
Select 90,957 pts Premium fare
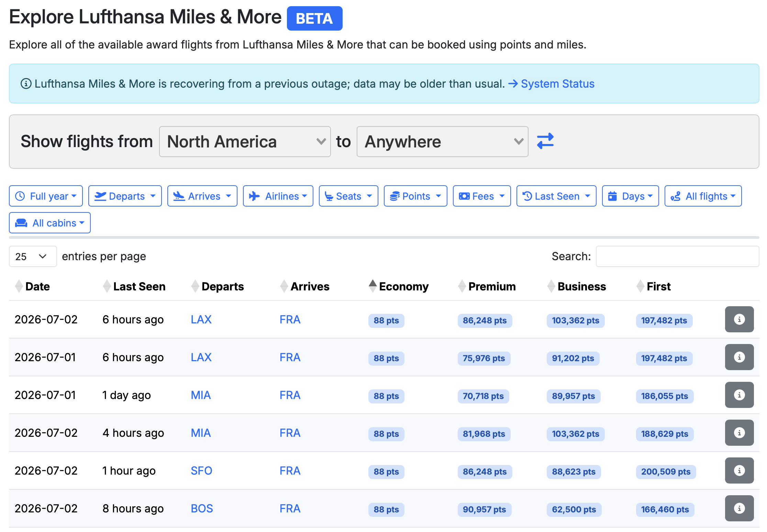click(484, 509)
